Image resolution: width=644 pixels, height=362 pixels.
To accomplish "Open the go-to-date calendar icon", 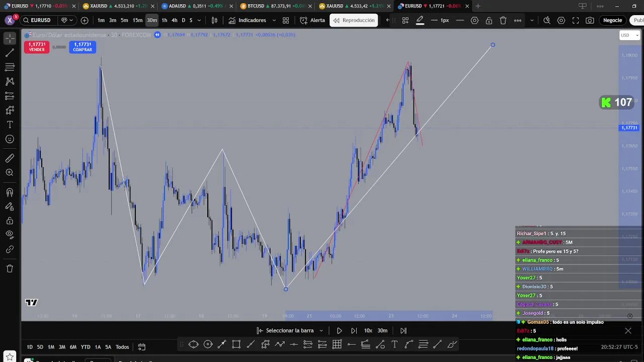I will (142, 347).
